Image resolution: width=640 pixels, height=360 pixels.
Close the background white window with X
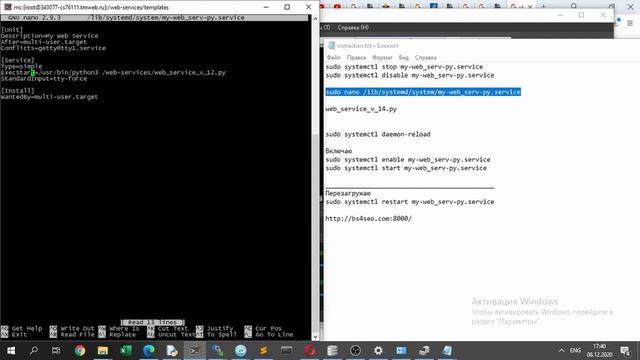click(x=603, y=15)
